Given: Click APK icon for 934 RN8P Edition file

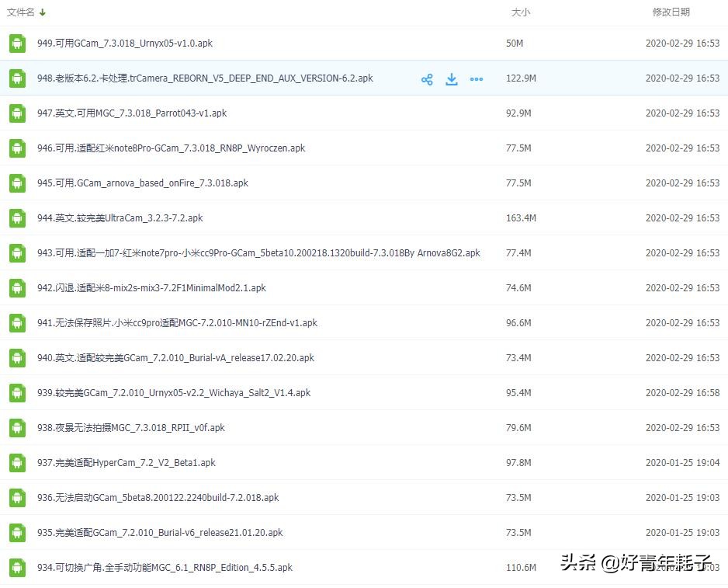Looking at the screenshot, I should coord(18,568).
